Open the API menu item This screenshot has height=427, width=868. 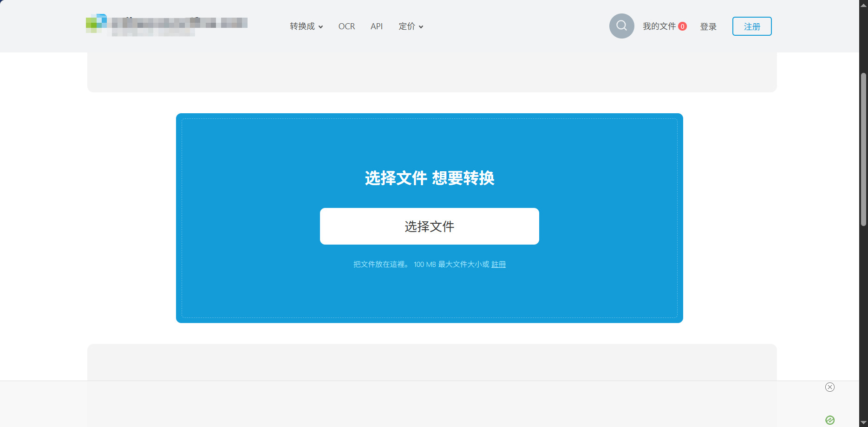[377, 26]
